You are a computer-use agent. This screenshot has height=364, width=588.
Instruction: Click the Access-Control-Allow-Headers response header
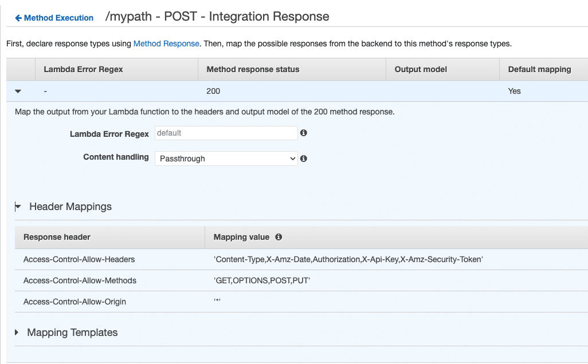pyautogui.click(x=79, y=259)
